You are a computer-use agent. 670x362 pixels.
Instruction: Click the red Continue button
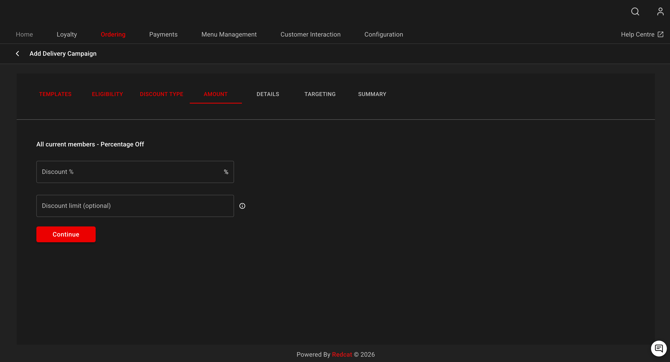coord(66,234)
